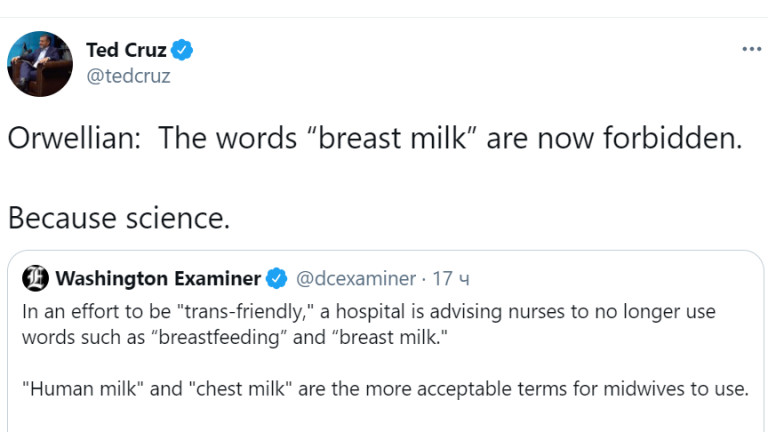Click the Washington Examiner verified badge
The image size is (768, 432).
(x=277, y=278)
